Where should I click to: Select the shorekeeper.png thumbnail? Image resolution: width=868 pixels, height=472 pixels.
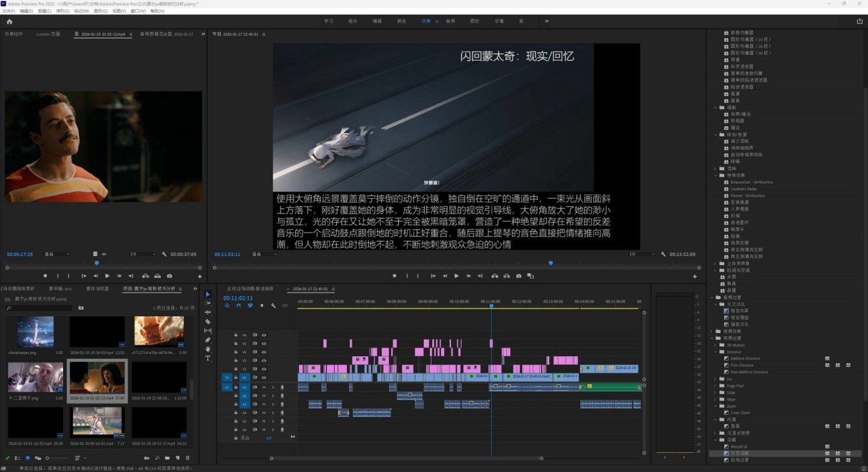click(x=35, y=331)
